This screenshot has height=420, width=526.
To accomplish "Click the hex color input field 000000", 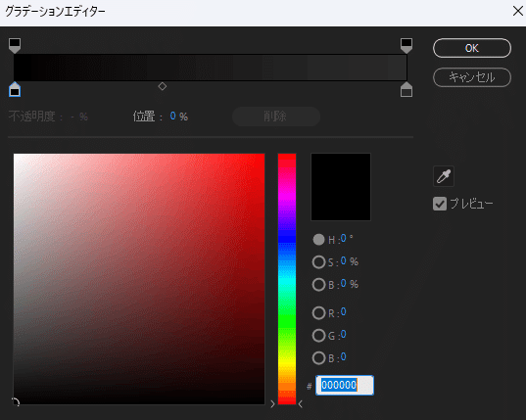I will (345, 385).
